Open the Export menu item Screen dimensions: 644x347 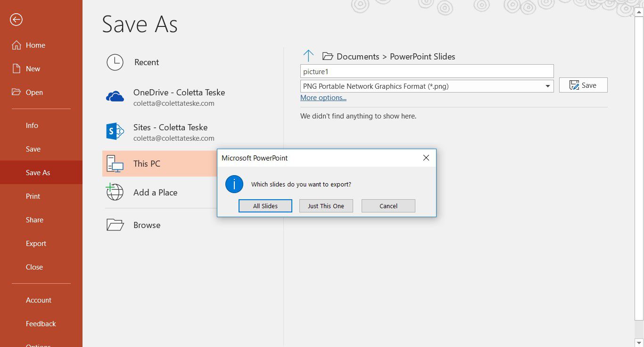tap(36, 244)
